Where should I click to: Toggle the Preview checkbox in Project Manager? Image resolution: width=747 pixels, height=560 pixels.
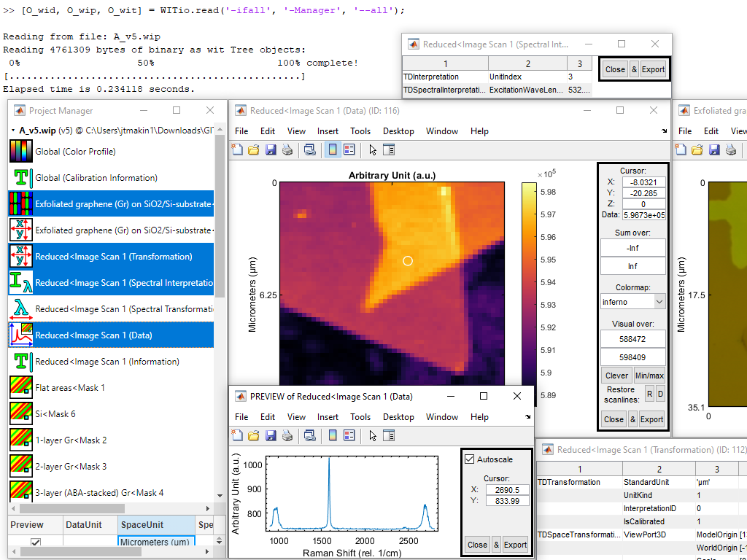(36, 542)
